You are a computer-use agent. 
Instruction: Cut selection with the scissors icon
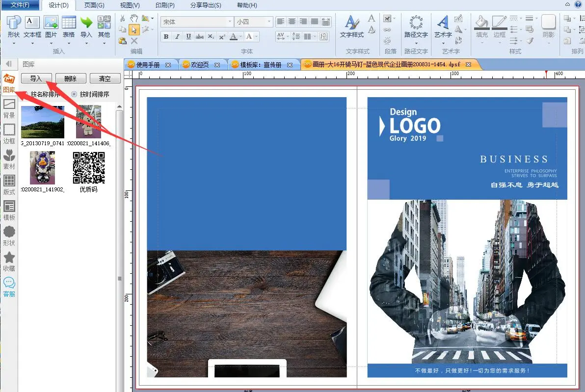point(122,18)
